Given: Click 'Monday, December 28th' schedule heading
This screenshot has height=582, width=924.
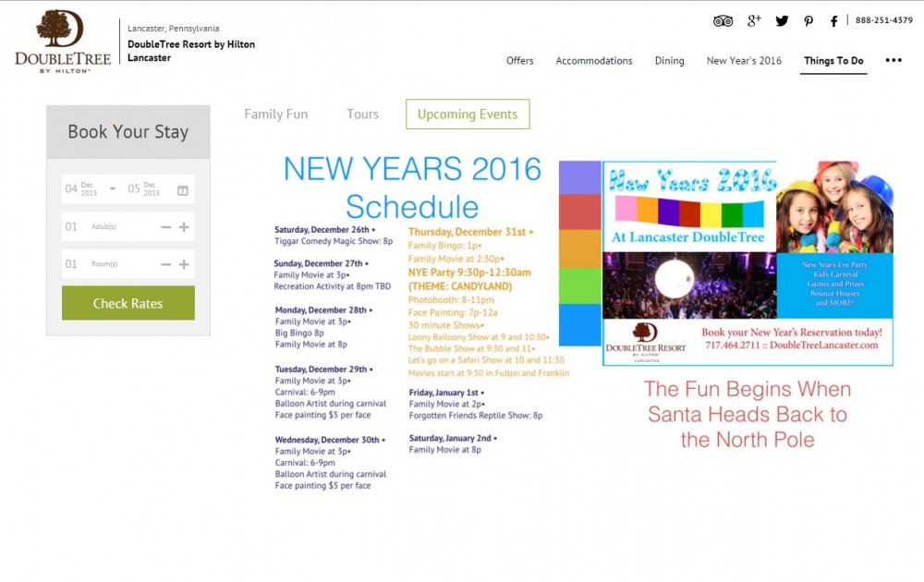Looking at the screenshot, I should (323, 309).
